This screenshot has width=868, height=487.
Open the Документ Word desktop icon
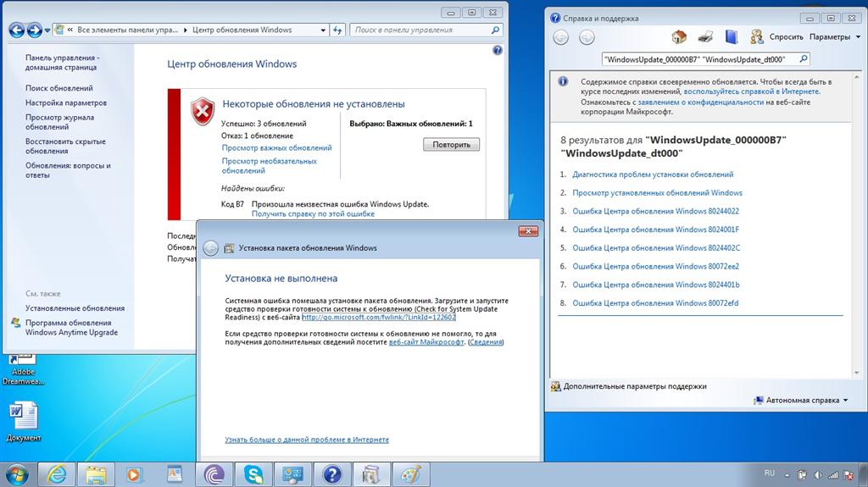click(23, 422)
